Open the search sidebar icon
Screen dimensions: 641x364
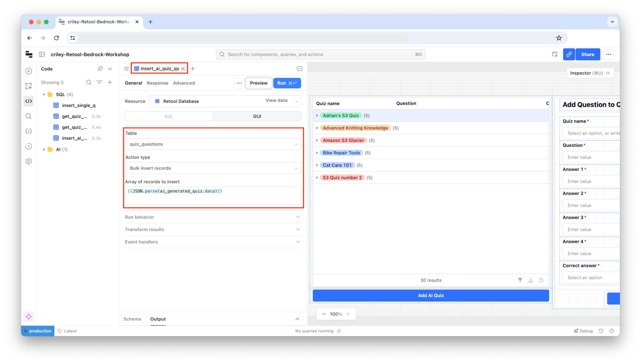(x=29, y=116)
